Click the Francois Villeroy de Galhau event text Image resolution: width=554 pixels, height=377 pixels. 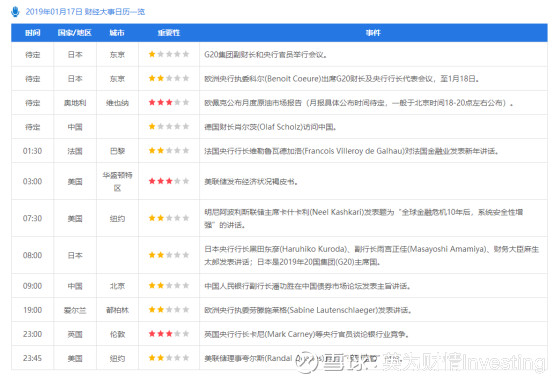[352, 151]
